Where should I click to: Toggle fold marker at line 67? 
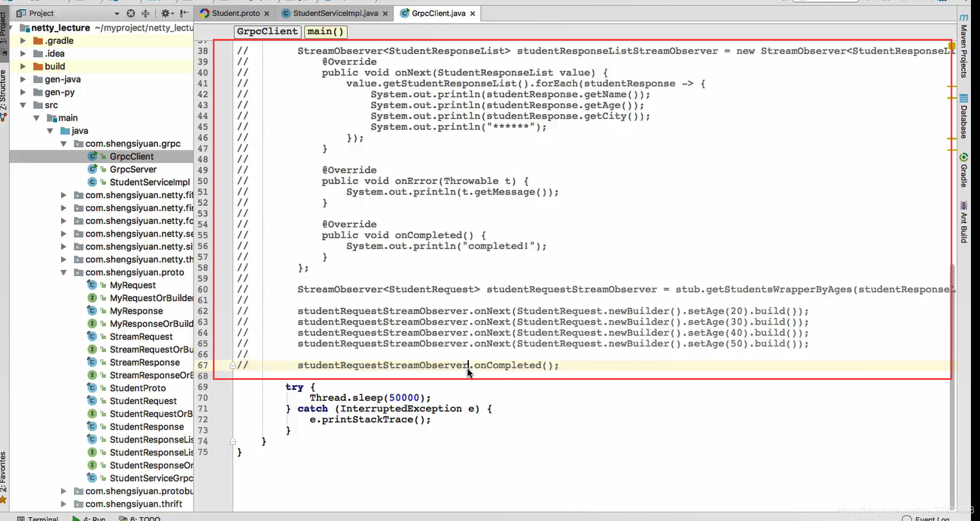pos(233,365)
